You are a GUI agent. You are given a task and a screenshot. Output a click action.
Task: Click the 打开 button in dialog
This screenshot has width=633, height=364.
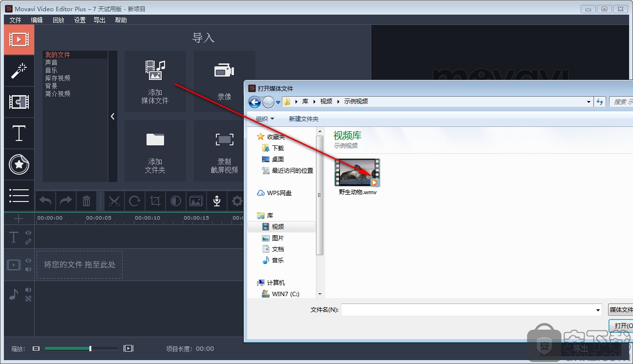621,325
